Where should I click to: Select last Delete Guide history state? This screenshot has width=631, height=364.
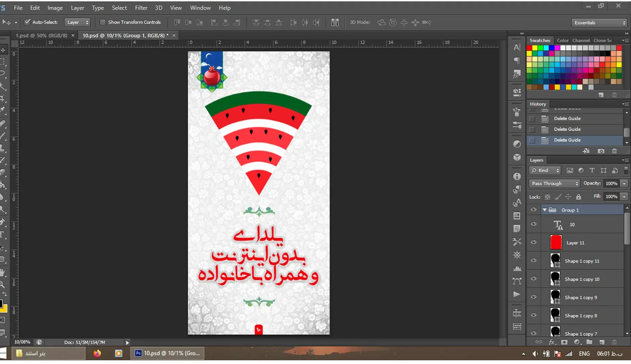tap(575, 140)
